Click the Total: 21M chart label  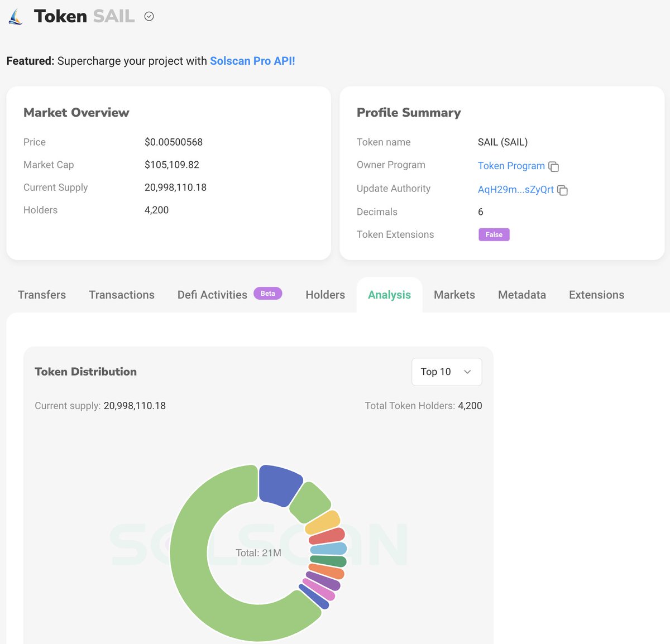click(x=259, y=553)
